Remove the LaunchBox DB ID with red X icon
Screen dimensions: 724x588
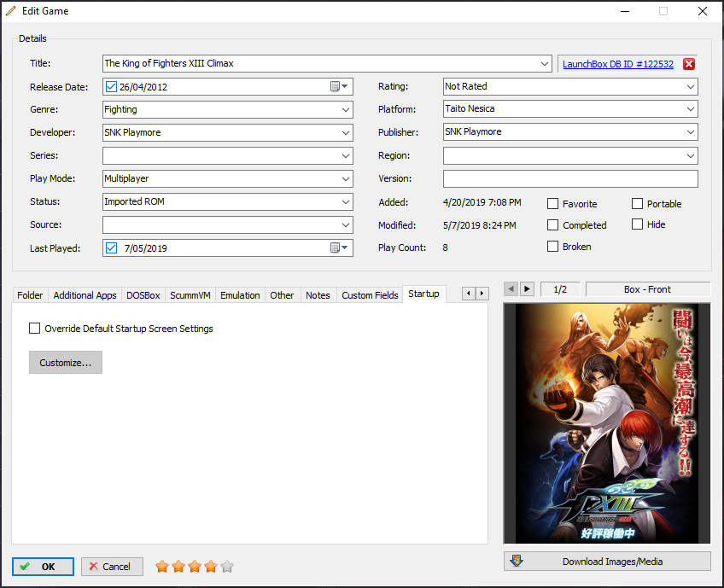(688, 64)
